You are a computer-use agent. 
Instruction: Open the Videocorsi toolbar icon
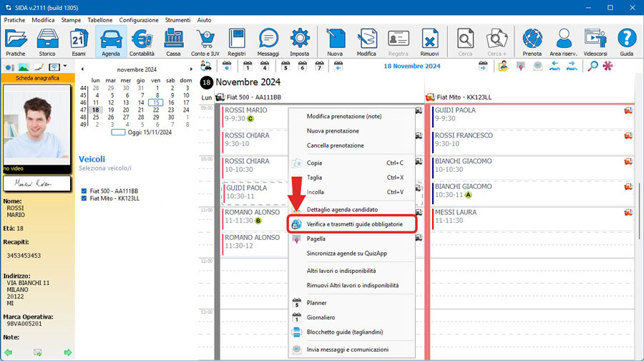(595, 42)
